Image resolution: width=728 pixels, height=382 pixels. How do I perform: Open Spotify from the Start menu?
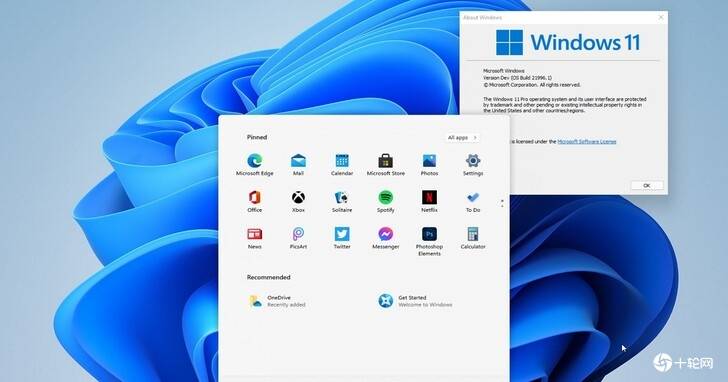(x=385, y=201)
